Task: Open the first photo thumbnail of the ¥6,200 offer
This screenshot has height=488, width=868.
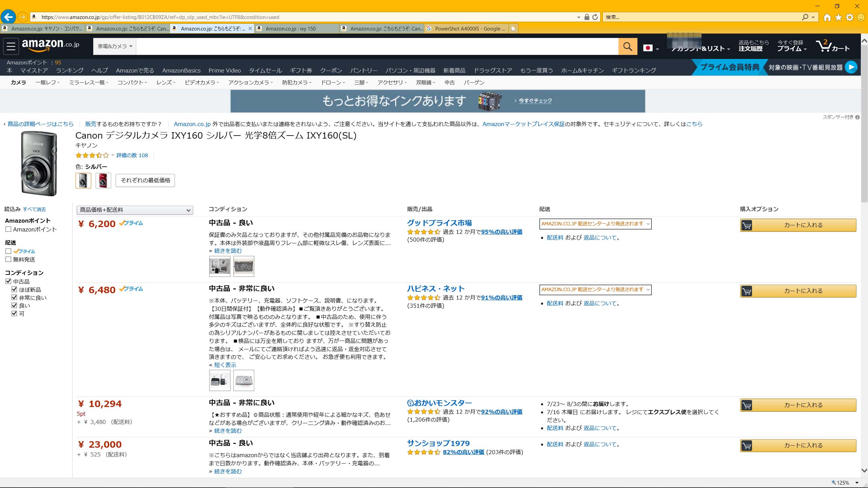Action: (220, 266)
